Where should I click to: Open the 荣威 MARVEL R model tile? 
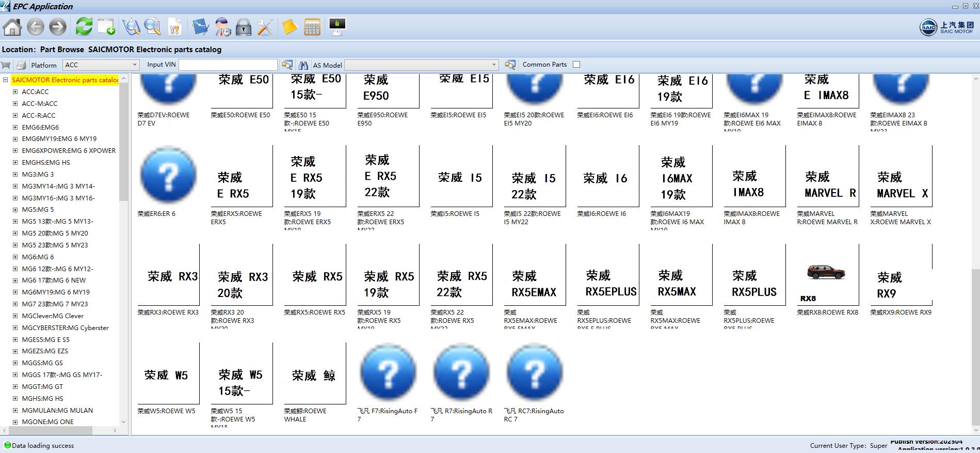(828, 176)
